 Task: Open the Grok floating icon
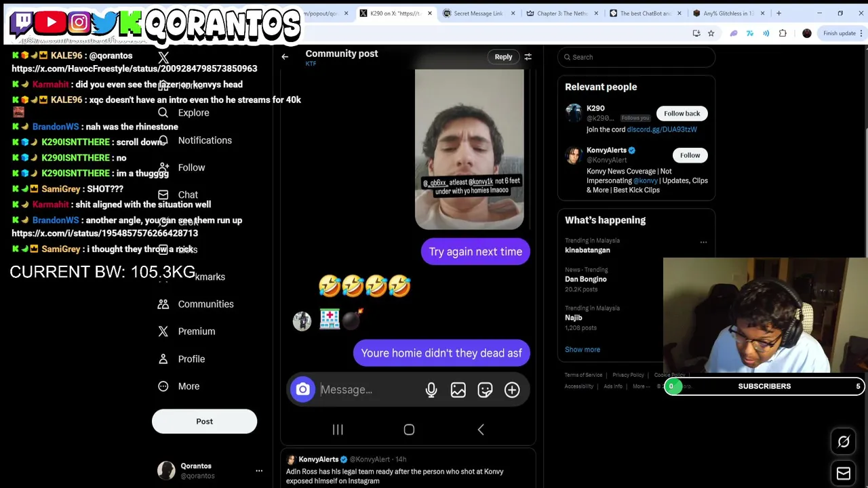pos(844,442)
